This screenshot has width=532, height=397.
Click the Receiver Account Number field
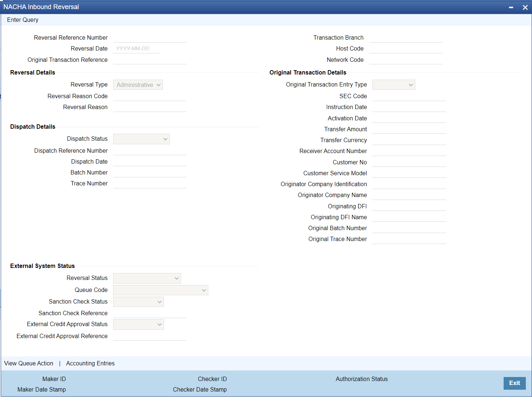coord(409,151)
